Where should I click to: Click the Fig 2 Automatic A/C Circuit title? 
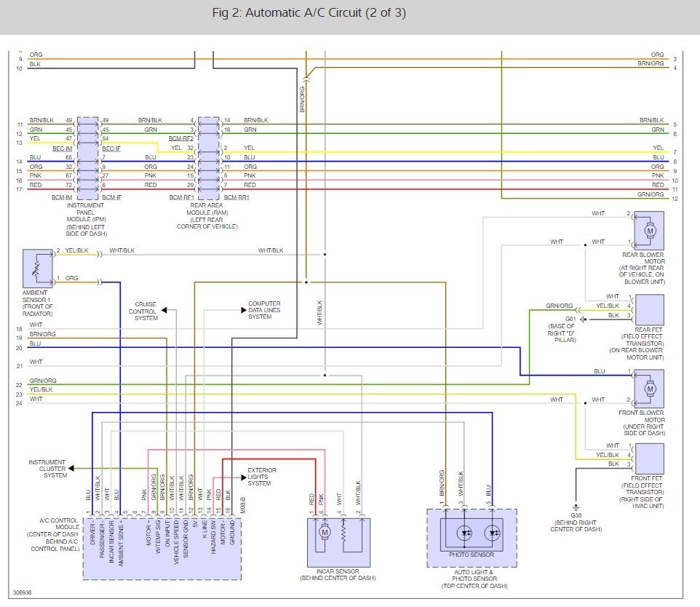point(309,12)
